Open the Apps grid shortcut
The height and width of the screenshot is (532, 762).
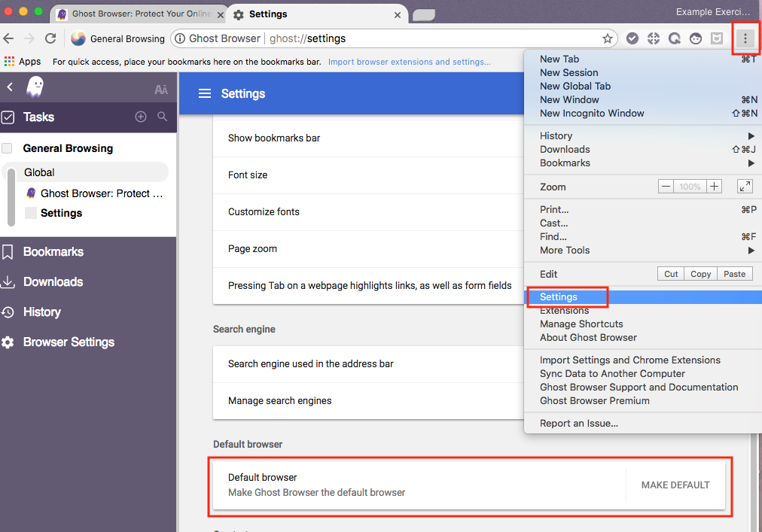[x=22, y=62]
